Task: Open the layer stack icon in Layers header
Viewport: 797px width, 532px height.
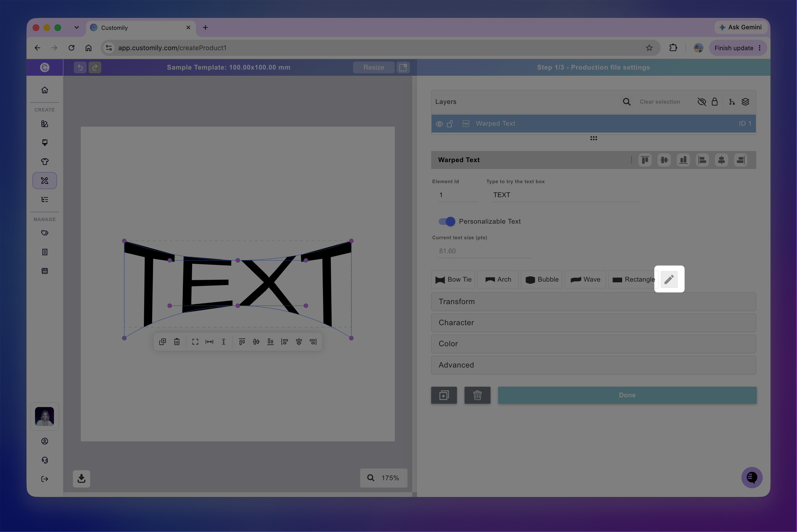Action: pos(745,102)
